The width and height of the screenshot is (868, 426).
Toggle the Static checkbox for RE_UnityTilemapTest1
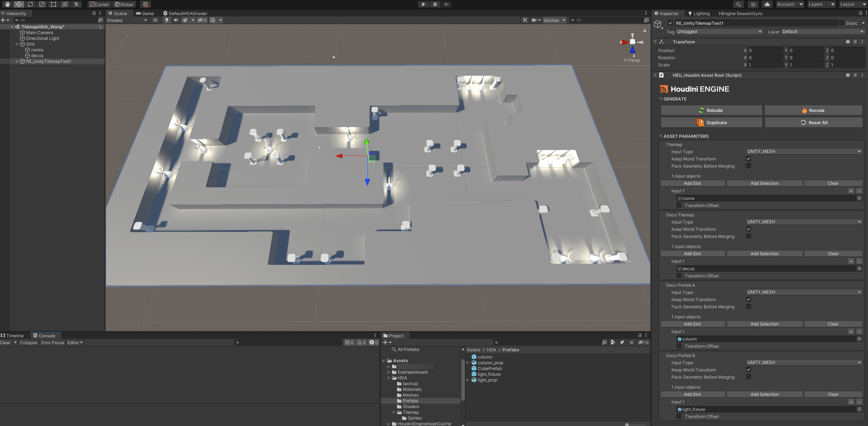843,23
